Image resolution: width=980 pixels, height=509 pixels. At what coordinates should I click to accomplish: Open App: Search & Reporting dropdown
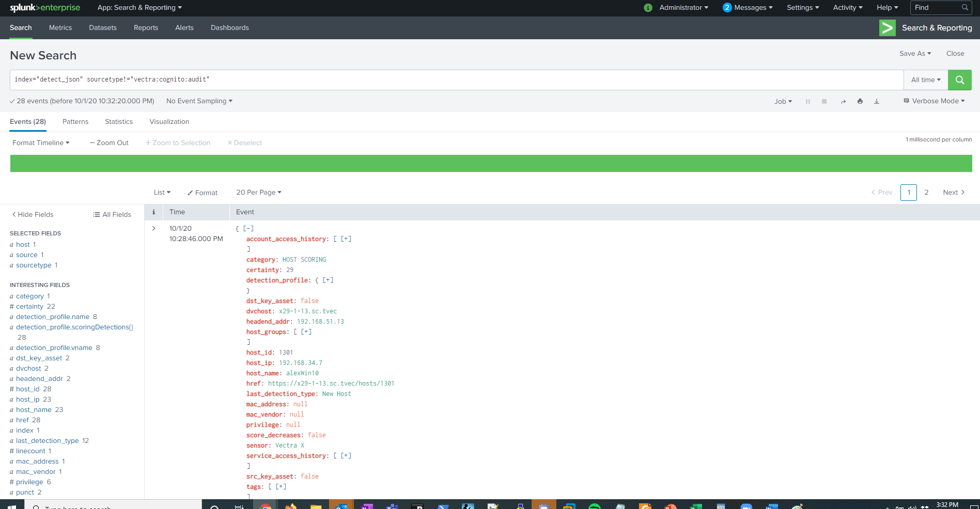pos(139,8)
